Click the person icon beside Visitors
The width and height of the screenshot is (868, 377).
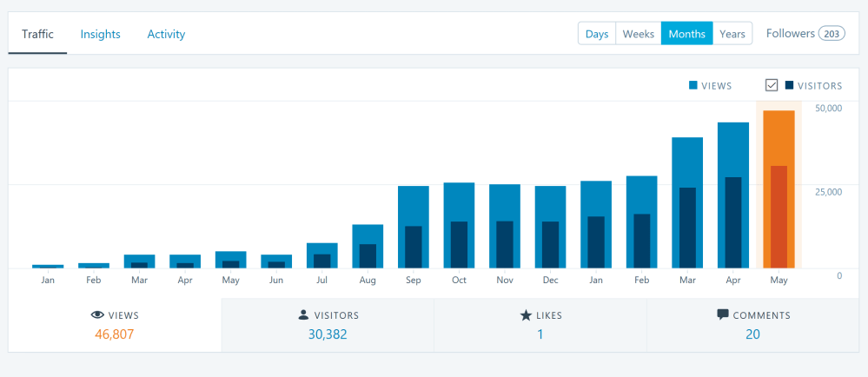tap(303, 315)
